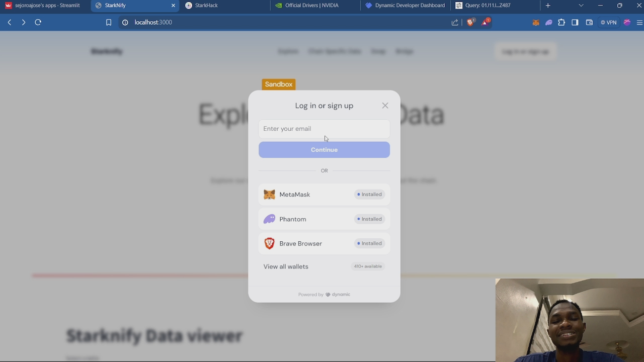Open Brave Rewards triangle icon
The height and width of the screenshot is (362, 644).
[486, 22]
